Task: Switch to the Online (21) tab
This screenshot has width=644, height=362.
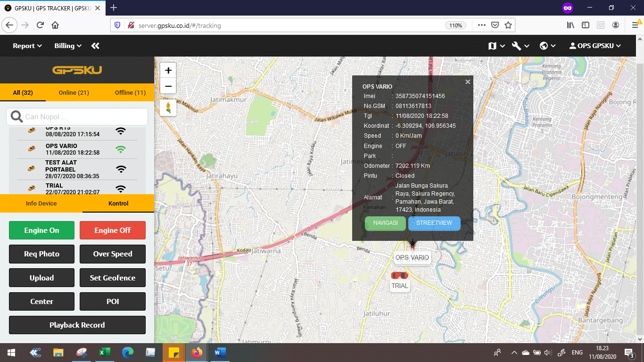Action: click(74, 92)
